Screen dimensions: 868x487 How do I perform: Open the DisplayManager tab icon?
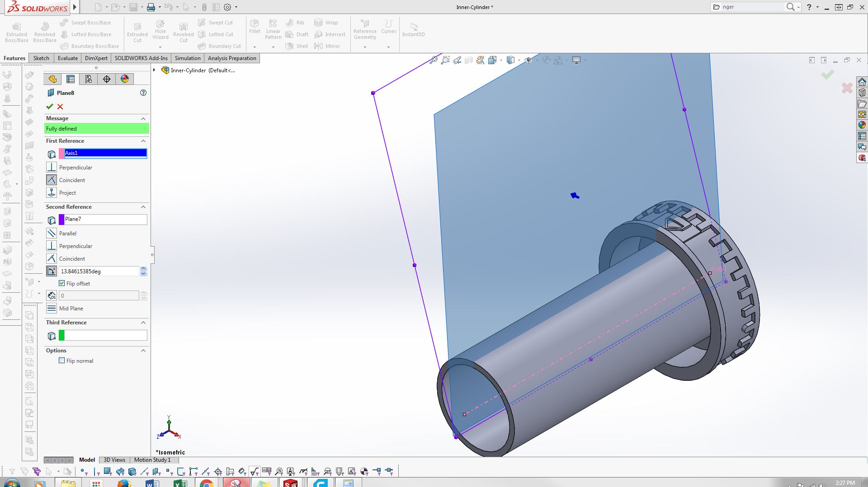pos(125,79)
